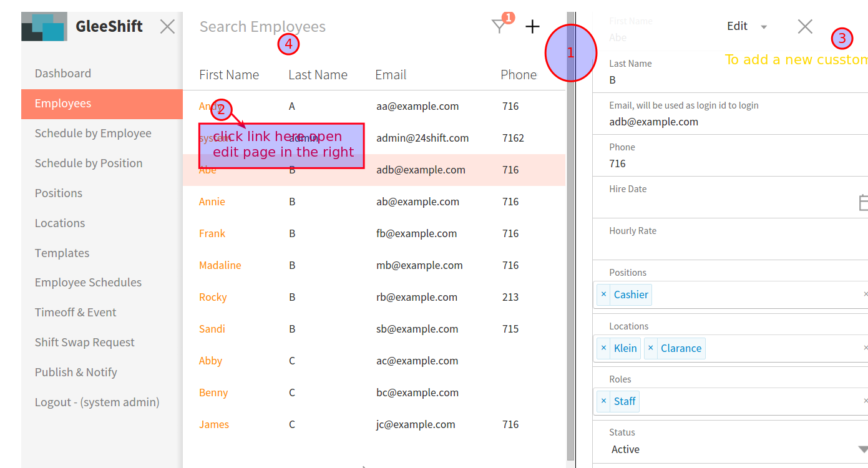Click the Rocky employee name link

pyautogui.click(x=213, y=297)
